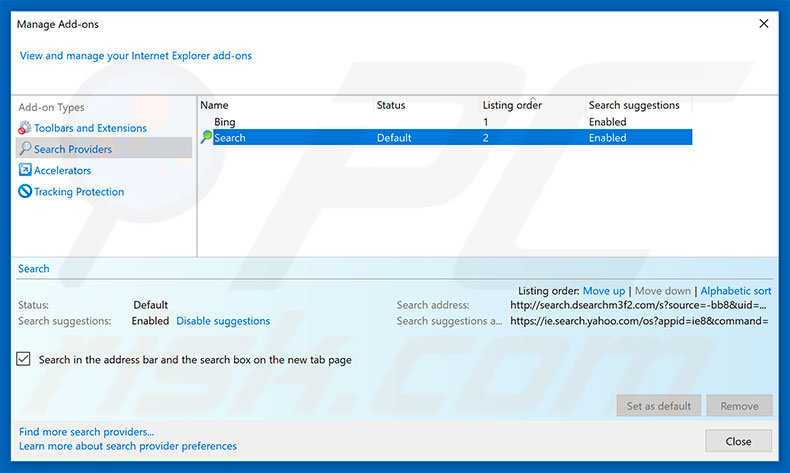Click the yahoo search suggestions address value
The height and width of the screenshot is (473, 790).
[639, 321]
